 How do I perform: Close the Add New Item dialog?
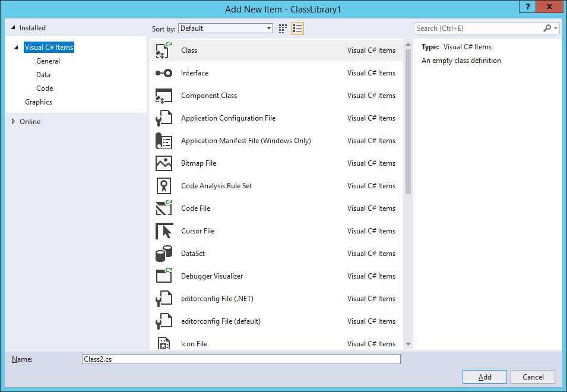click(550, 7)
